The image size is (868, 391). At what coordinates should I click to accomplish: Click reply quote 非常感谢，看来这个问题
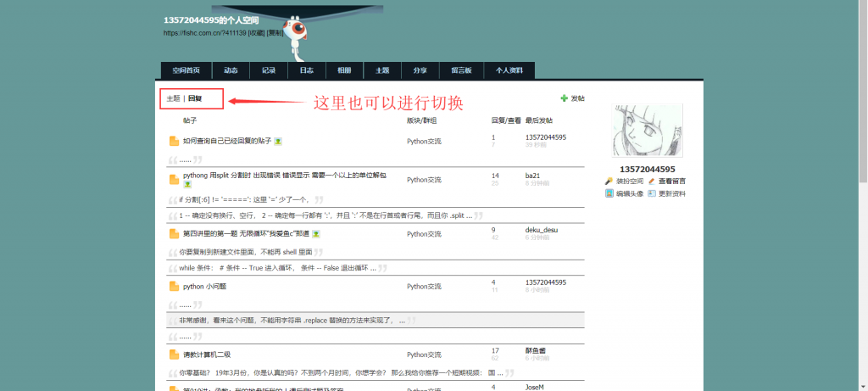click(x=292, y=320)
